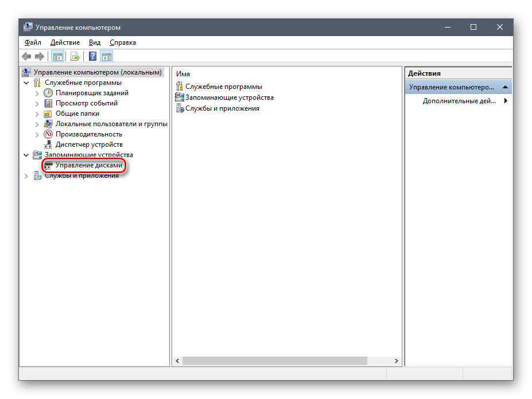This screenshot has height=399, width=532.
Task: Click Служебные программы icon in center list
Action: point(179,87)
